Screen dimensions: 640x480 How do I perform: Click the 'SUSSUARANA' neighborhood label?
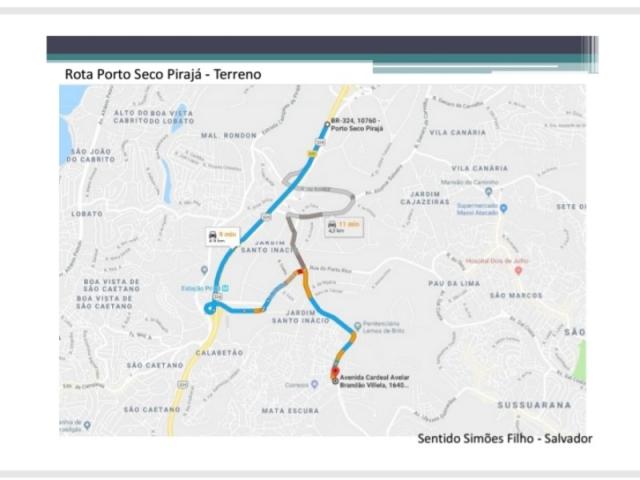point(534,405)
